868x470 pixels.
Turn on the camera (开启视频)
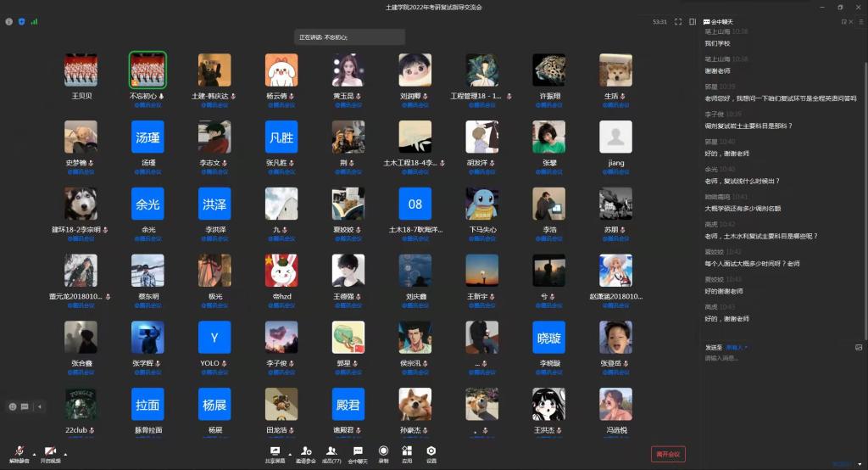(x=50, y=453)
